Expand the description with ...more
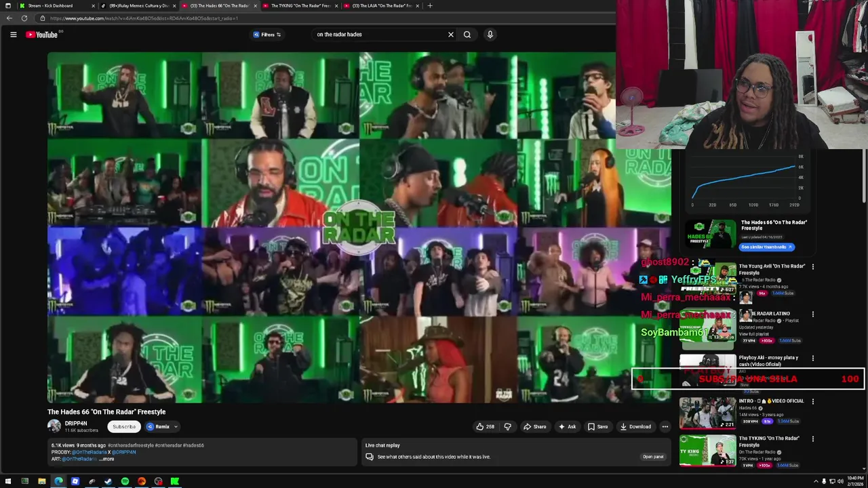This screenshot has width=868, height=488. [106, 459]
